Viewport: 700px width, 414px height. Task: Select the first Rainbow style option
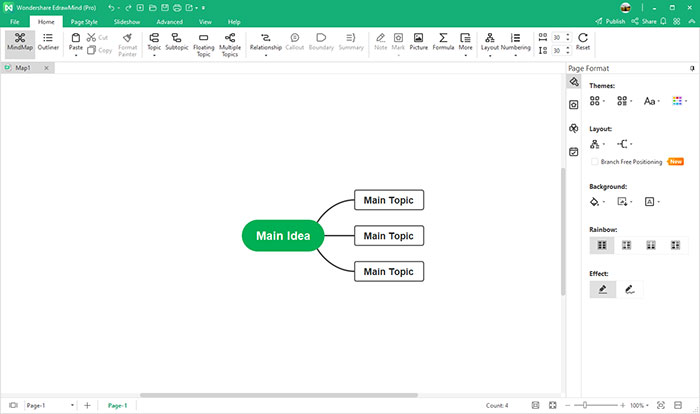602,244
